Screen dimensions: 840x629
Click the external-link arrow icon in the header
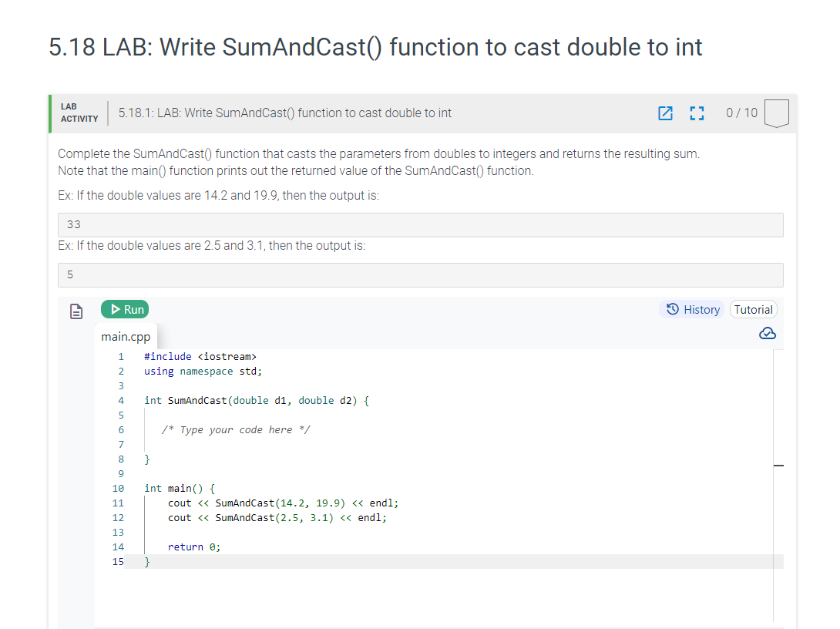tap(664, 113)
